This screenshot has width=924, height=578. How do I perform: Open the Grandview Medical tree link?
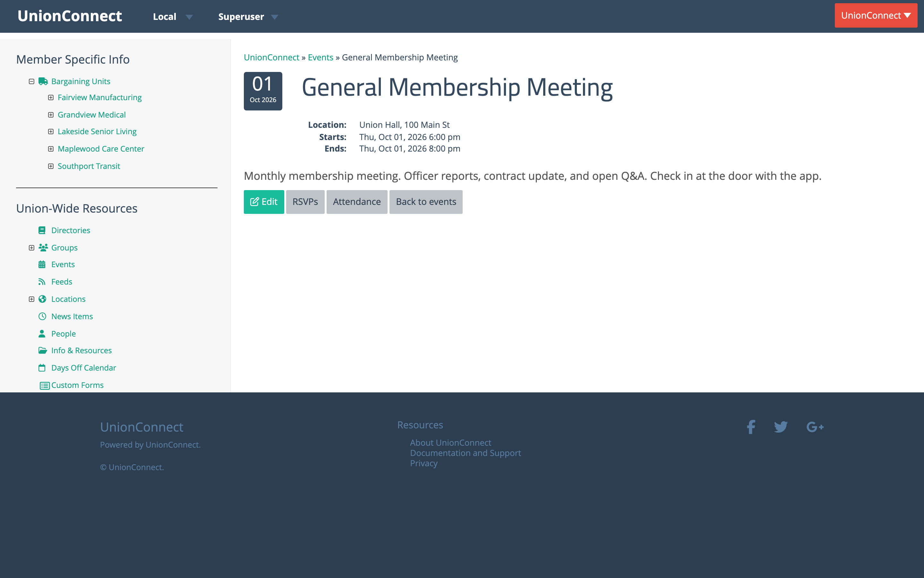pyautogui.click(x=92, y=115)
